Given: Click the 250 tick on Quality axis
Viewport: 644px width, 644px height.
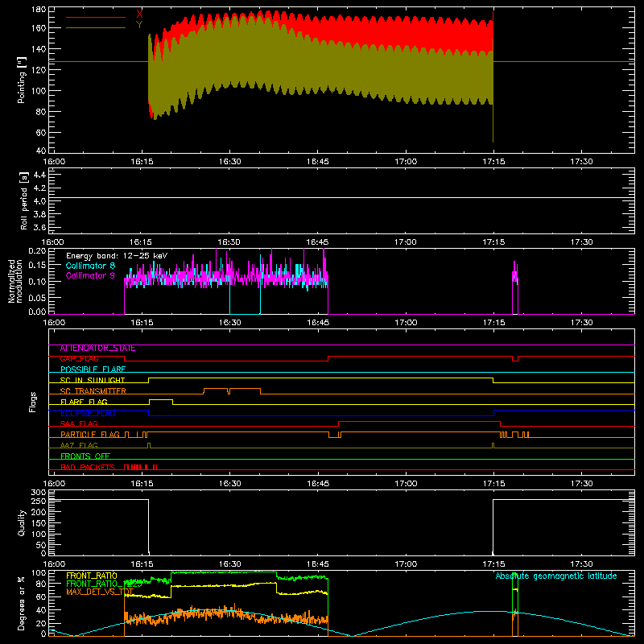Looking at the screenshot, I should 38,502.
